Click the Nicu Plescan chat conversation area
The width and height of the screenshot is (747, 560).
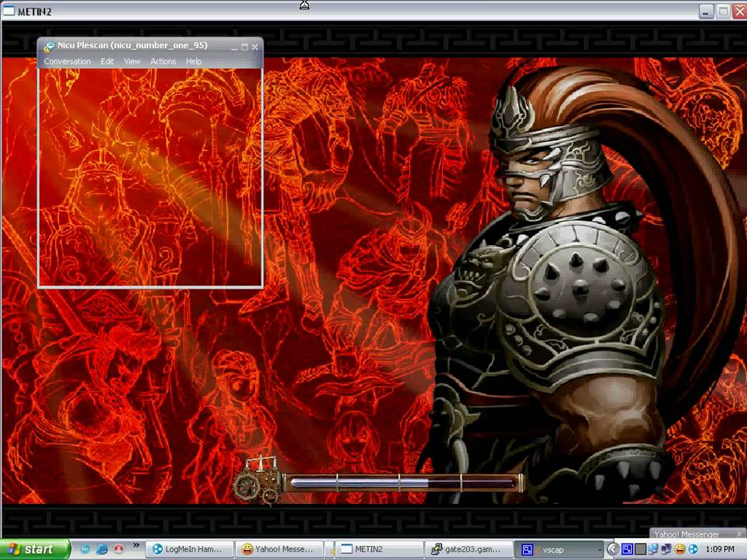click(x=150, y=177)
